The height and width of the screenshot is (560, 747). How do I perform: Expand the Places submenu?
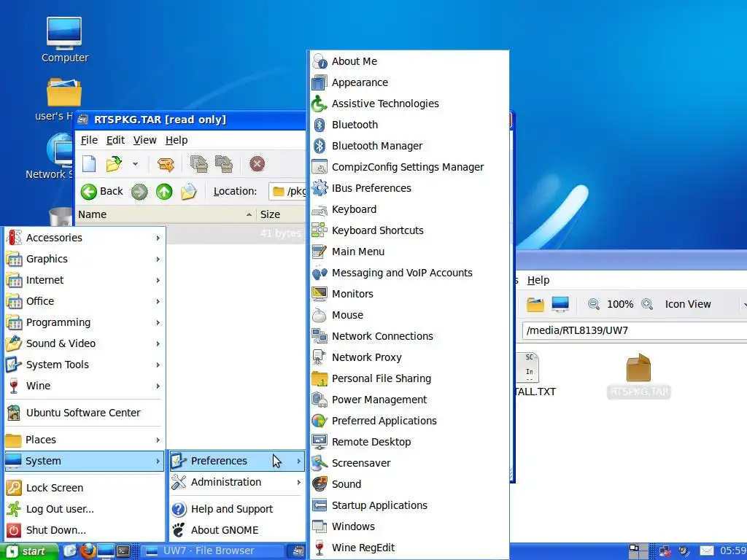click(x=85, y=440)
